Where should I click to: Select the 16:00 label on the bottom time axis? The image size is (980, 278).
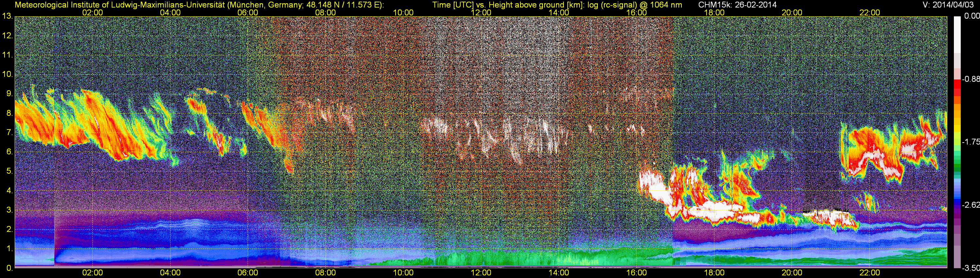tap(636, 273)
